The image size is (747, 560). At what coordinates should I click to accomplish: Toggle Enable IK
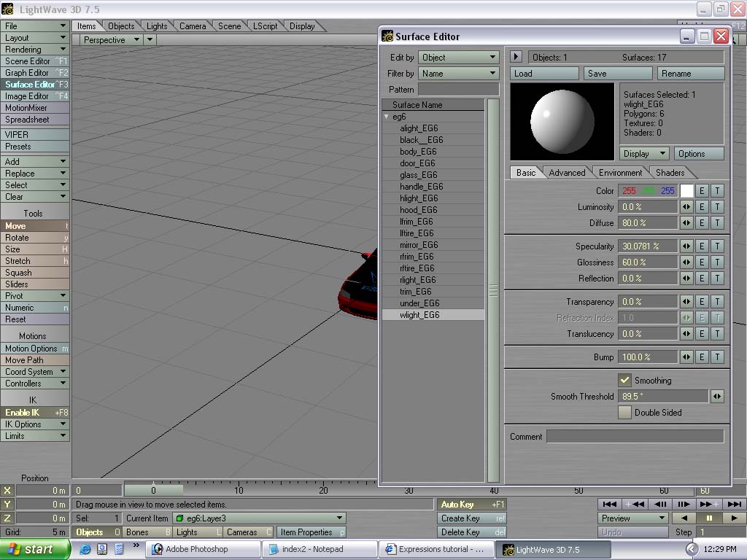click(x=35, y=413)
